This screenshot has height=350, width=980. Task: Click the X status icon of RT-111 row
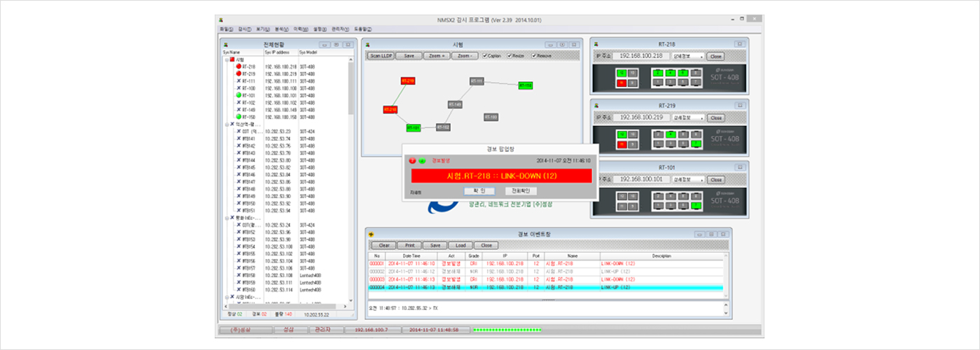(239, 80)
